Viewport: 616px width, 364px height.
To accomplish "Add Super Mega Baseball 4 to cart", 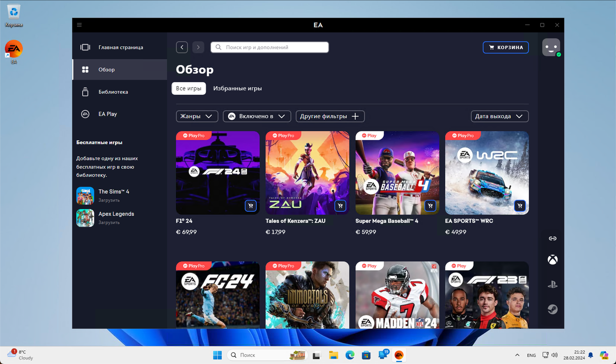I will tap(430, 206).
